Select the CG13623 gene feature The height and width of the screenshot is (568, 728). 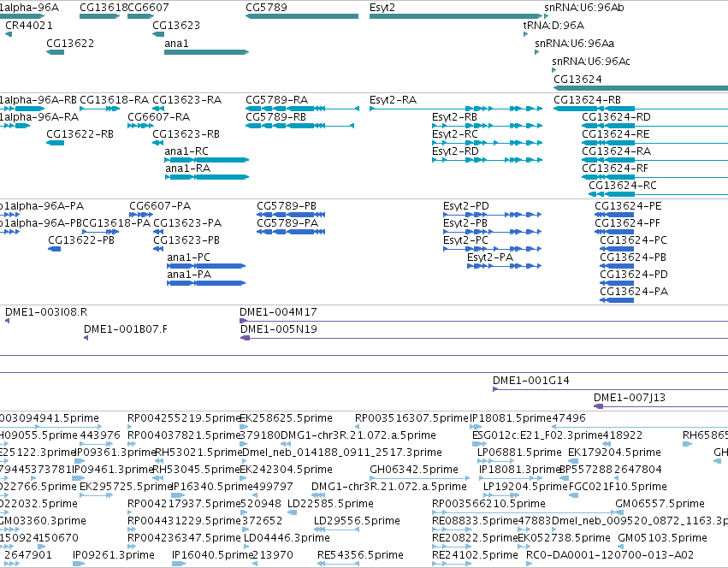[x=158, y=34]
